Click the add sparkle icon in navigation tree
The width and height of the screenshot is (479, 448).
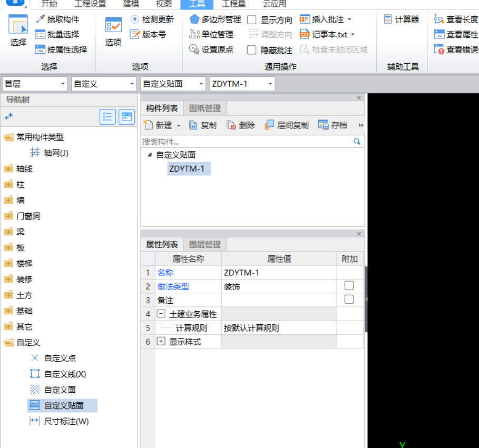pyautogui.click(x=8, y=116)
